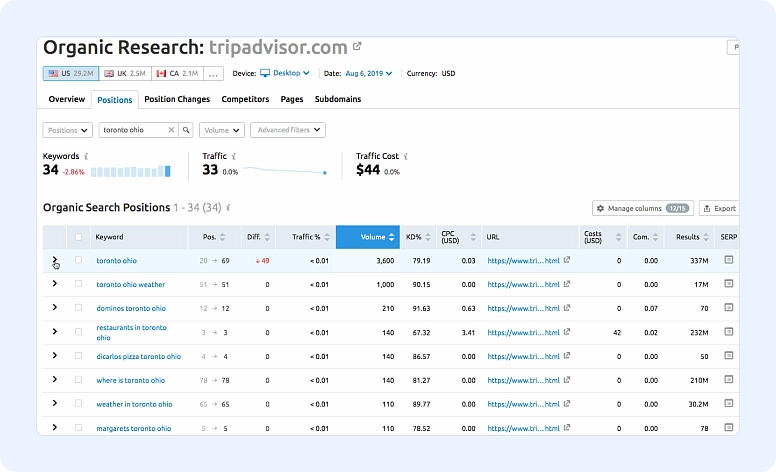Switch to the Position Changes tab
776x472 pixels.
177,99
